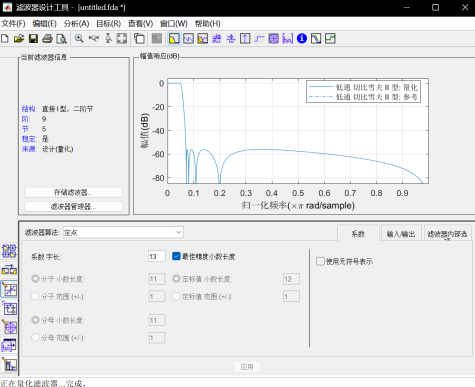Click the 系数字长 input field

tap(157, 256)
